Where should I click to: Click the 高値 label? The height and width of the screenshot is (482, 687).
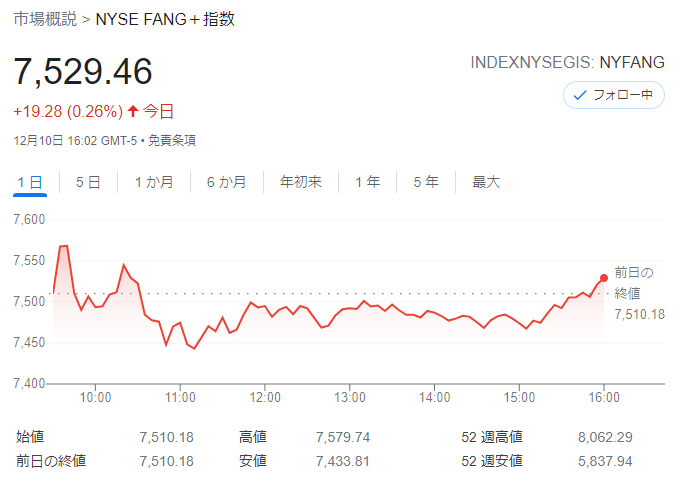click(x=253, y=436)
